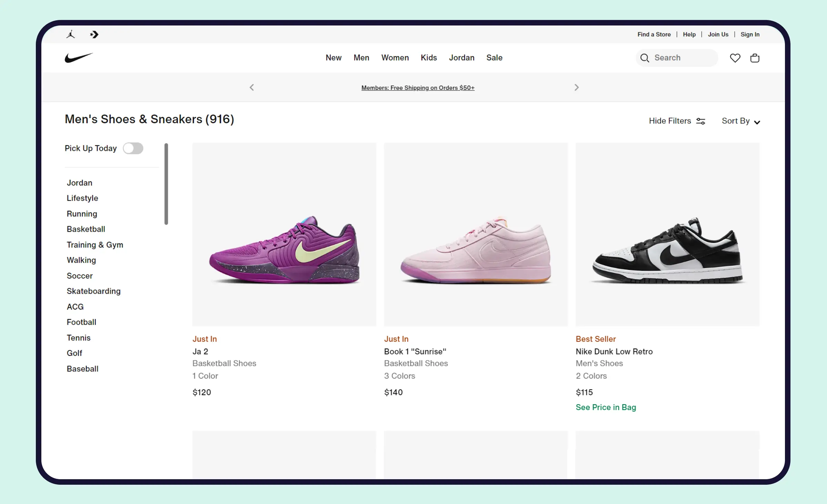
Task: Open the Favorites heart icon
Action: click(735, 57)
